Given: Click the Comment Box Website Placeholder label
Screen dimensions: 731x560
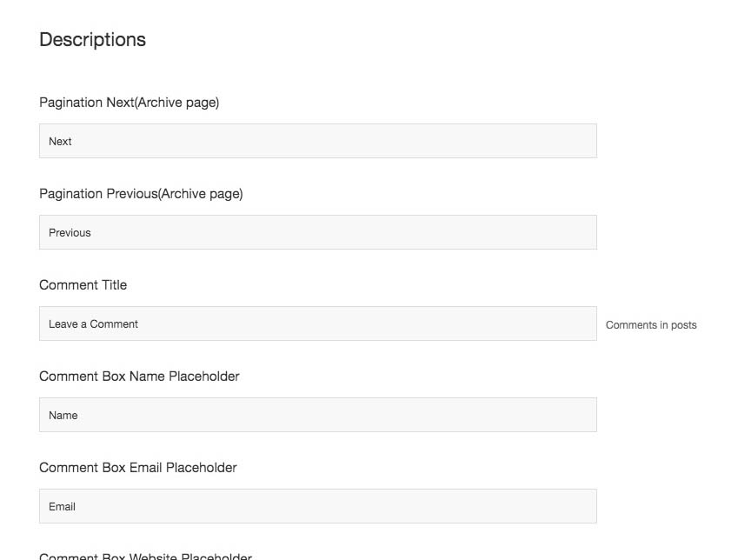Looking at the screenshot, I should point(145,556).
